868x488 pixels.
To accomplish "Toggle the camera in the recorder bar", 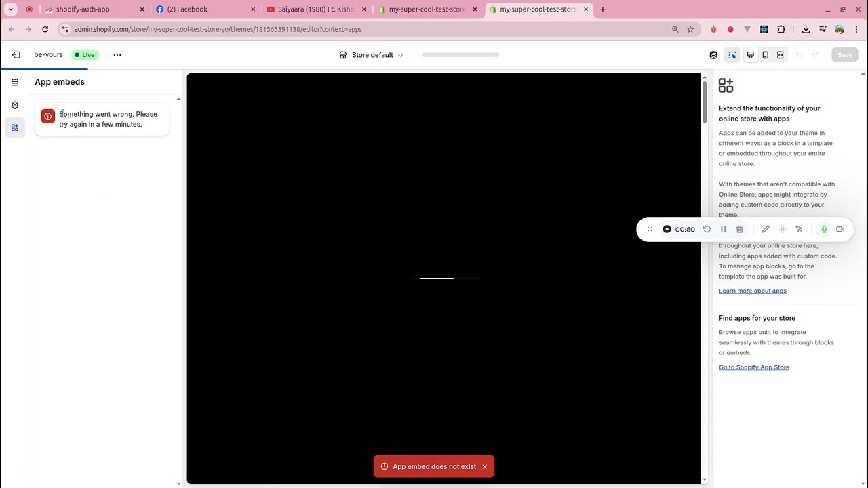I will tap(840, 229).
